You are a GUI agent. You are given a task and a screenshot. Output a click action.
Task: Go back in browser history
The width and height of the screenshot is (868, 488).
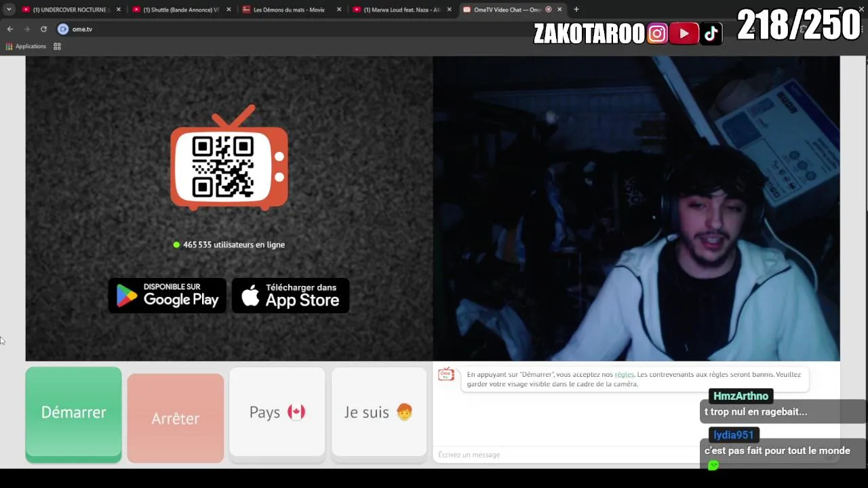pos(10,29)
